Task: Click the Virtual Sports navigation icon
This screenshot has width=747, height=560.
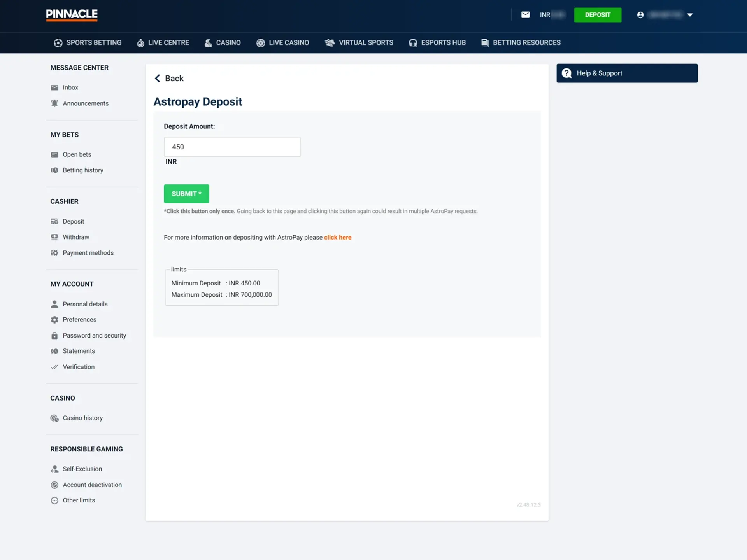Action: click(x=330, y=42)
